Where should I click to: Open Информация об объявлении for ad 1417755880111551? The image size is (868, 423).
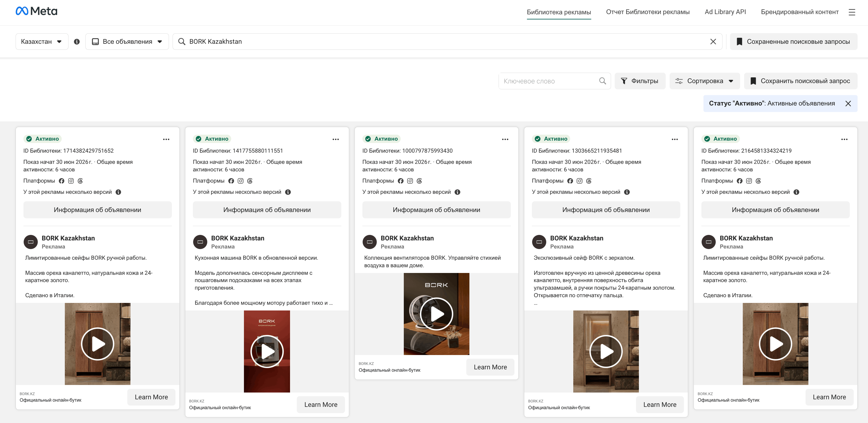tap(267, 210)
